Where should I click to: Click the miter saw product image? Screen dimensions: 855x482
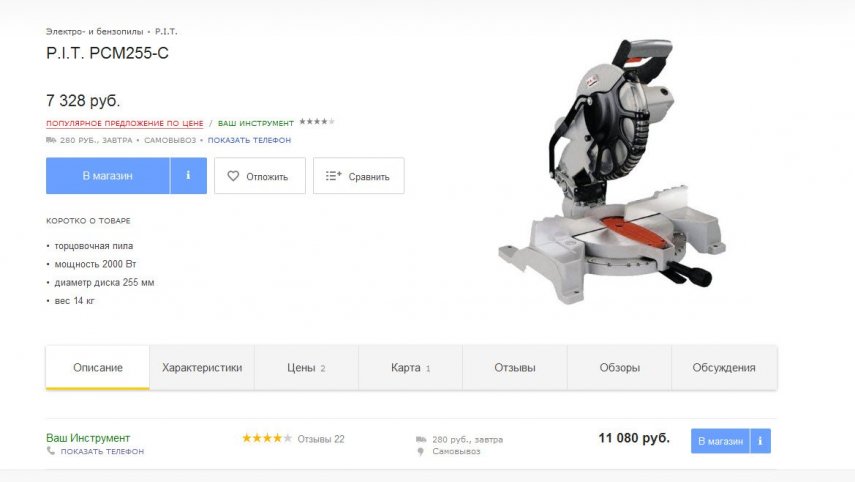(x=612, y=171)
